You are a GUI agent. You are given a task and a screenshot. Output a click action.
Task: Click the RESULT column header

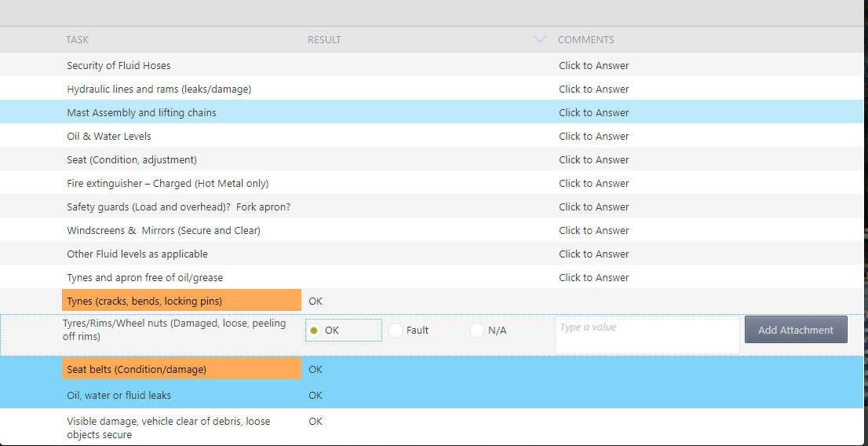(324, 40)
